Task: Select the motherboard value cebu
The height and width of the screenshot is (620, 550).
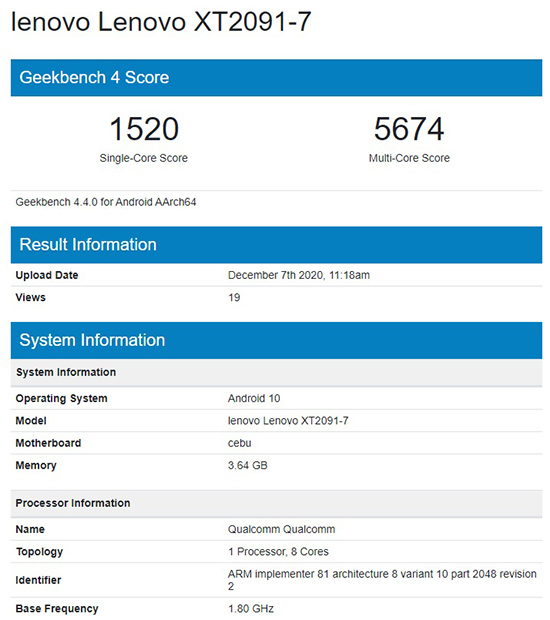Action: click(x=240, y=443)
